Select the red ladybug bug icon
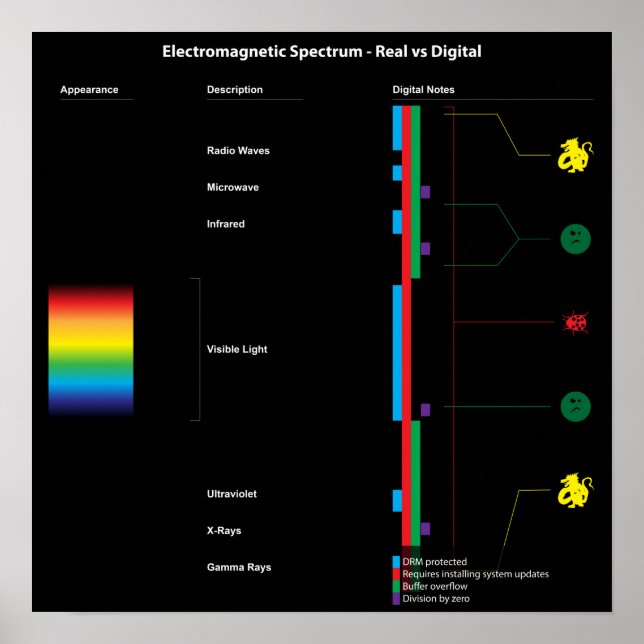Viewport: 644px width, 644px height. point(575,322)
